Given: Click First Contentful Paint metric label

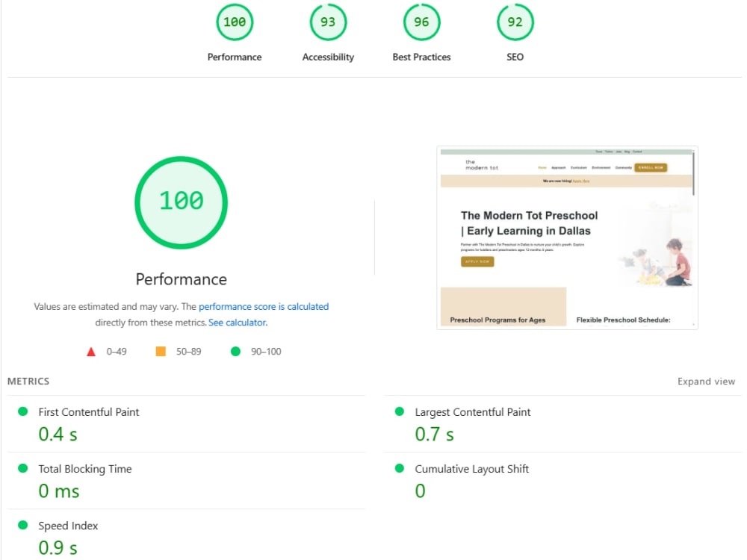Looking at the screenshot, I should coord(89,412).
